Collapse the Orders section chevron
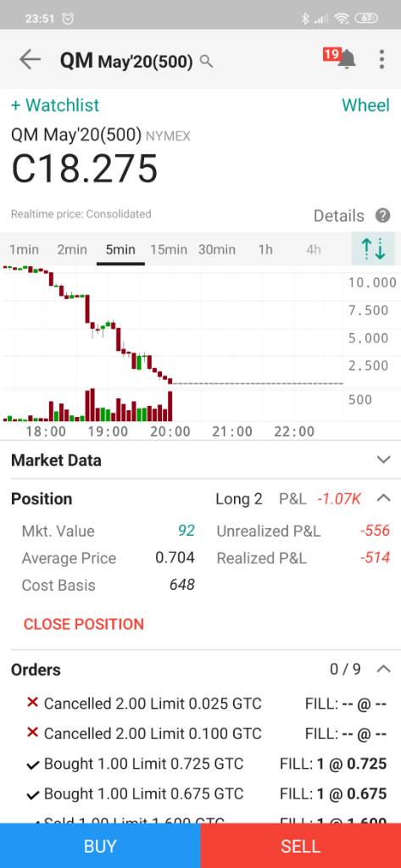This screenshot has height=868, width=401. click(x=383, y=669)
